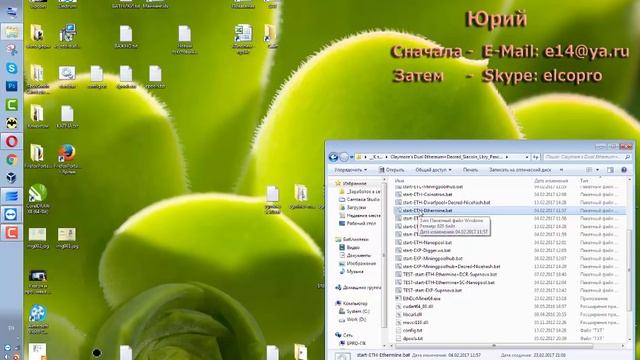
Task: Show more toolbar commands chevron
Action: coord(561,170)
